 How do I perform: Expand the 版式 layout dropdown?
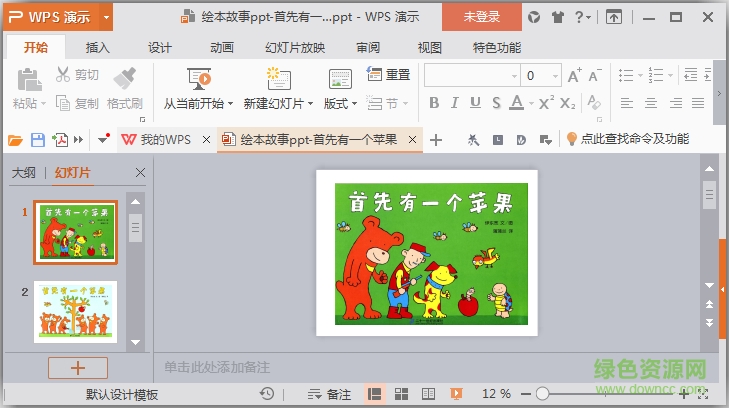point(354,104)
